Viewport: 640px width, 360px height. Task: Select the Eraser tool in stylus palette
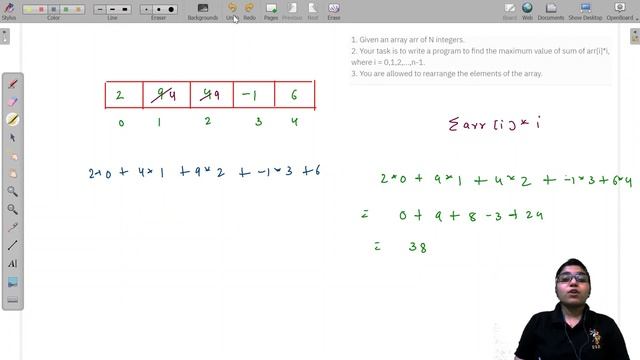pyautogui.click(x=13, y=102)
